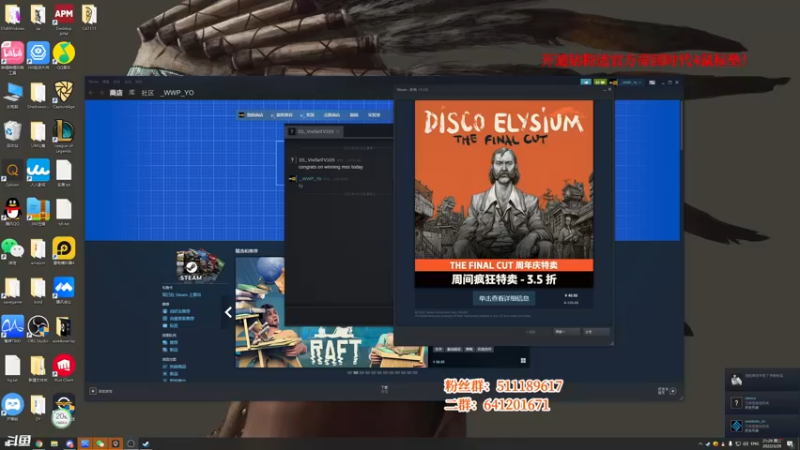Open the 社区 tab in Steam
This screenshot has height=450, width=800.
[147, 93]
